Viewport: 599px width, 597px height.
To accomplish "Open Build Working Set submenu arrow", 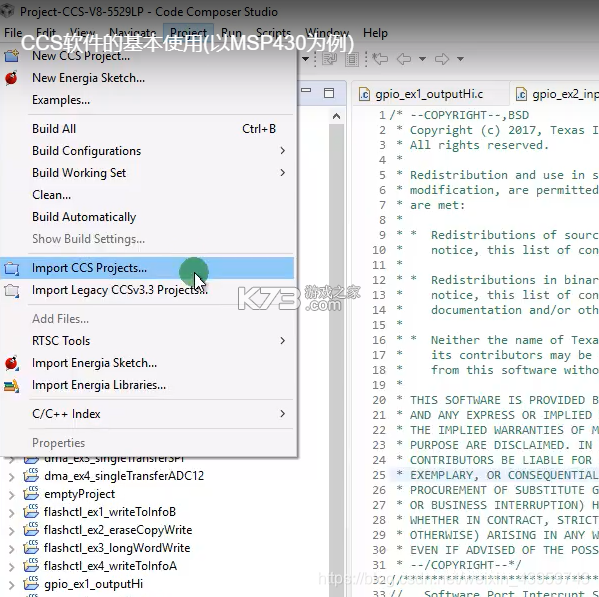I will (282, 173).
